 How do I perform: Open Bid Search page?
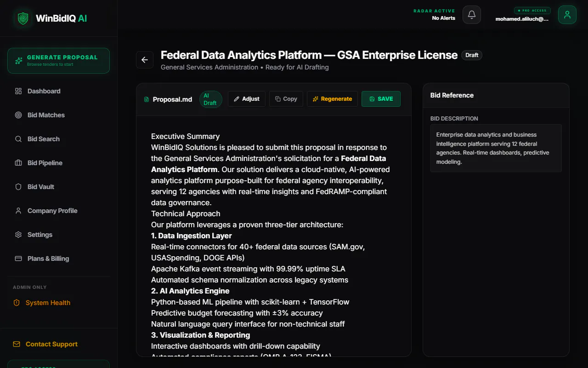[44, 139]
